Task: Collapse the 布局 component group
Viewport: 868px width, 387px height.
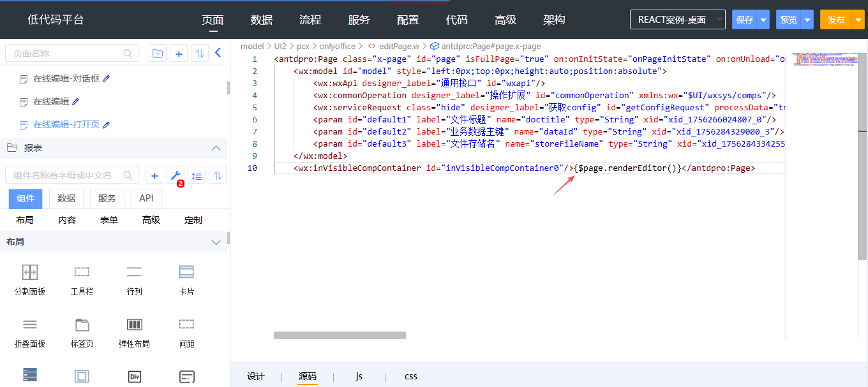Action: (216, 242)
